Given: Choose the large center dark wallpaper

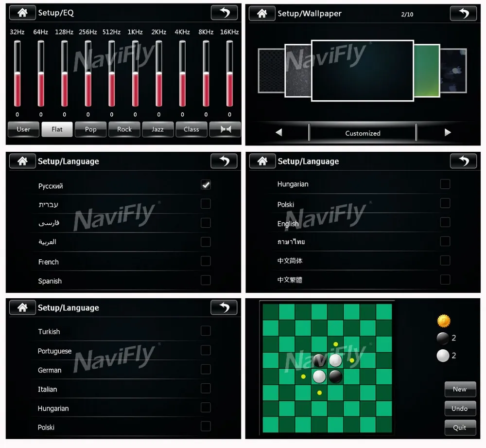Looking at the screenshot, I should click(363, 71).
